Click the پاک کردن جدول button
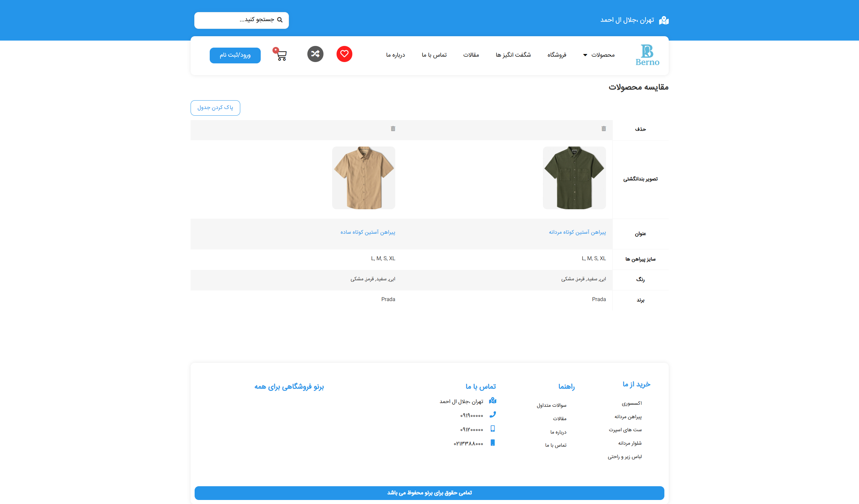This screenshot has height=504, width=859. point(215,108)
